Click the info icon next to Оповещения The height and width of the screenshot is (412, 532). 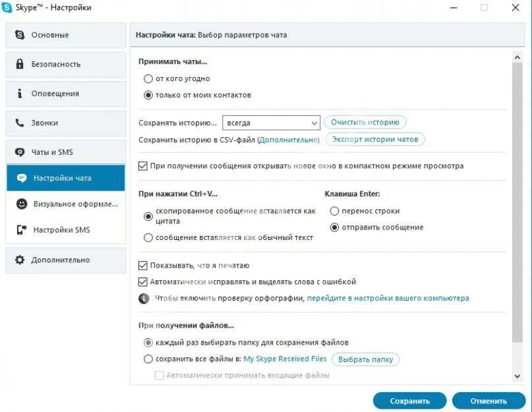click(x=20, y=94)
